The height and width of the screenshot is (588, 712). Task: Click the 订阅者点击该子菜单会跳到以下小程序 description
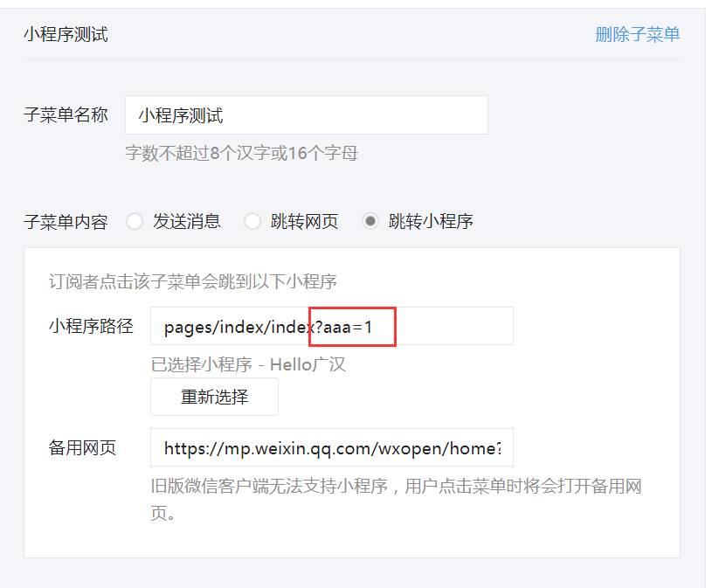[192, 281]
